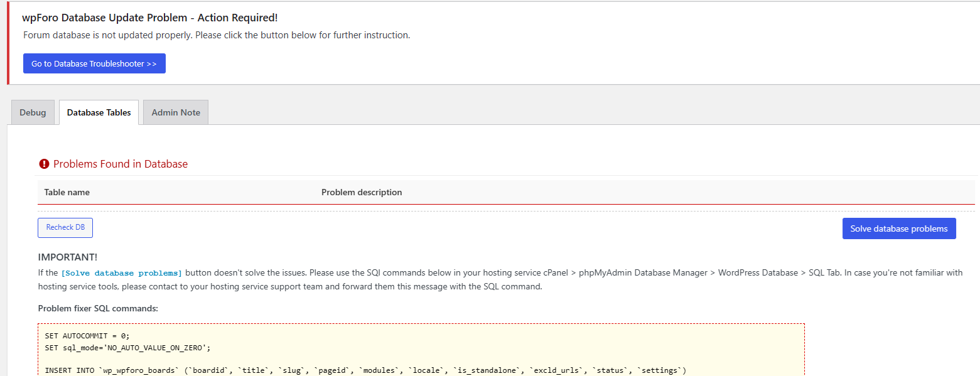Click the [Solve database problems] code text
This screenshot has height=376, width=980.
[122, 273]
